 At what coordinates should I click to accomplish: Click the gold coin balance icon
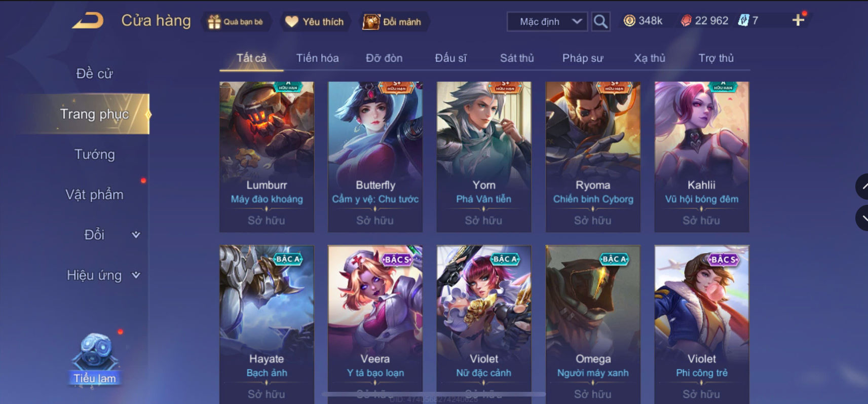click(629, 21)
